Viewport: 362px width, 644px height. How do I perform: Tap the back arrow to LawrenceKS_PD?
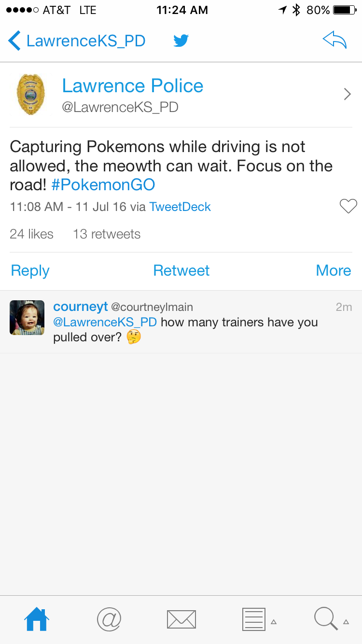(x=14, y=41)
